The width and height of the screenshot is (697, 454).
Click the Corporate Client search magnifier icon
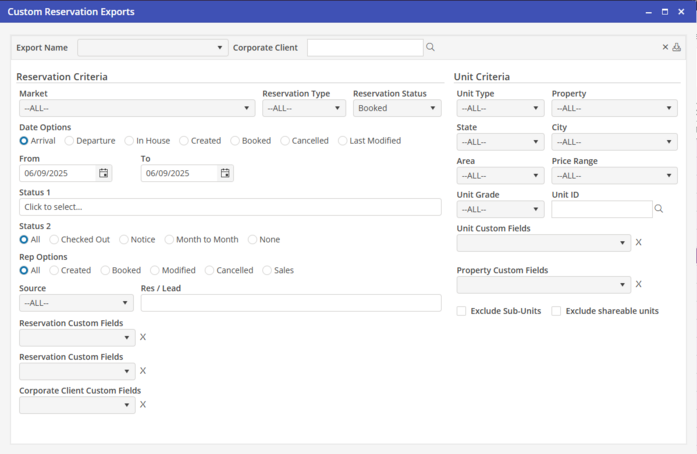click(431, 47)
